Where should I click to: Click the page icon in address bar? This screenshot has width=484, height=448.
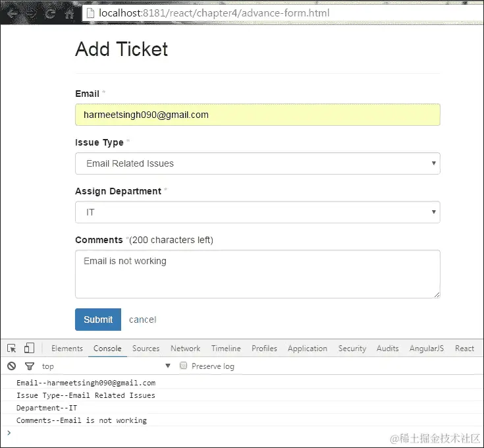coord(90,13)
